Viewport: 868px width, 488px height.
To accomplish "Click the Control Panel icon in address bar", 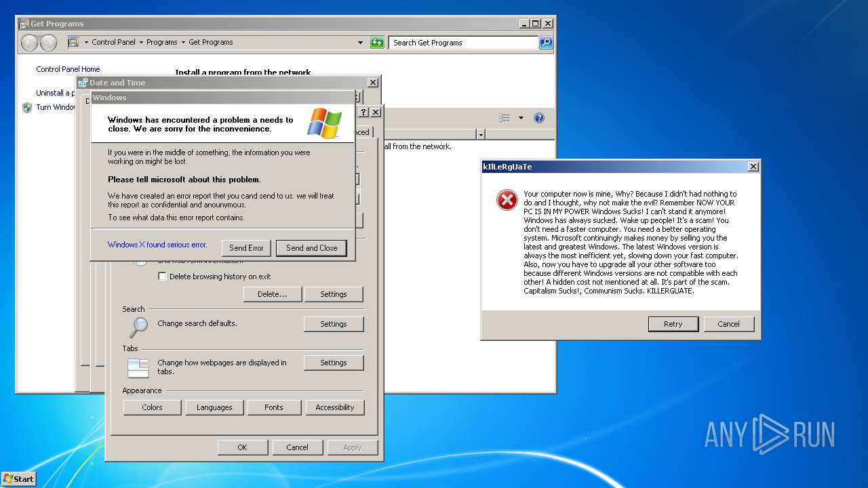I will click(x=74, y=42).
